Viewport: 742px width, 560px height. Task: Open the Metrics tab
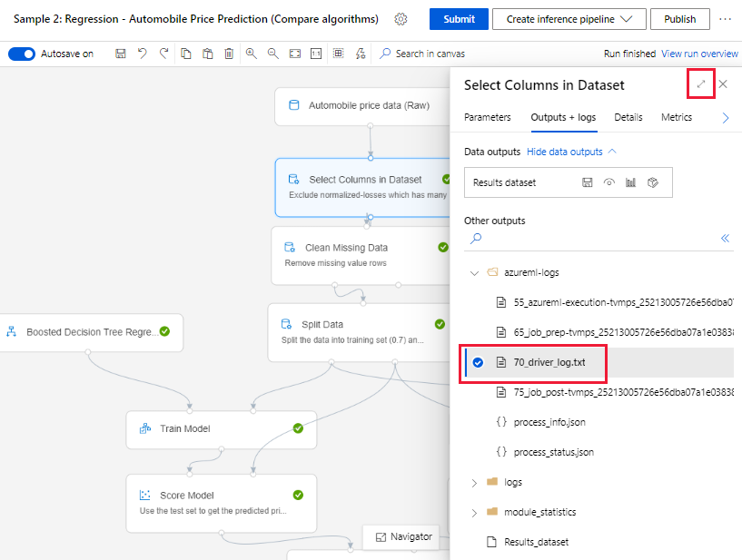pos(677,117)
